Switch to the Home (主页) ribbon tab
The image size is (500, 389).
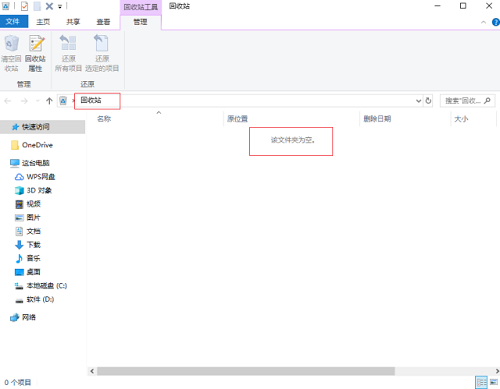pyautogui.click(x=43, y=22)
